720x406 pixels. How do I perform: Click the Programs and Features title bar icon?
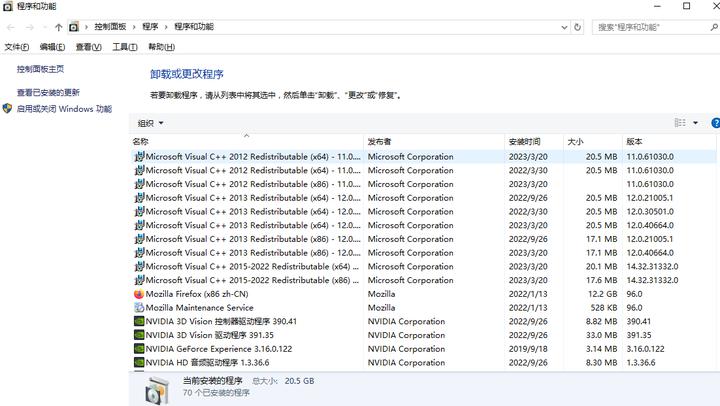7,6
